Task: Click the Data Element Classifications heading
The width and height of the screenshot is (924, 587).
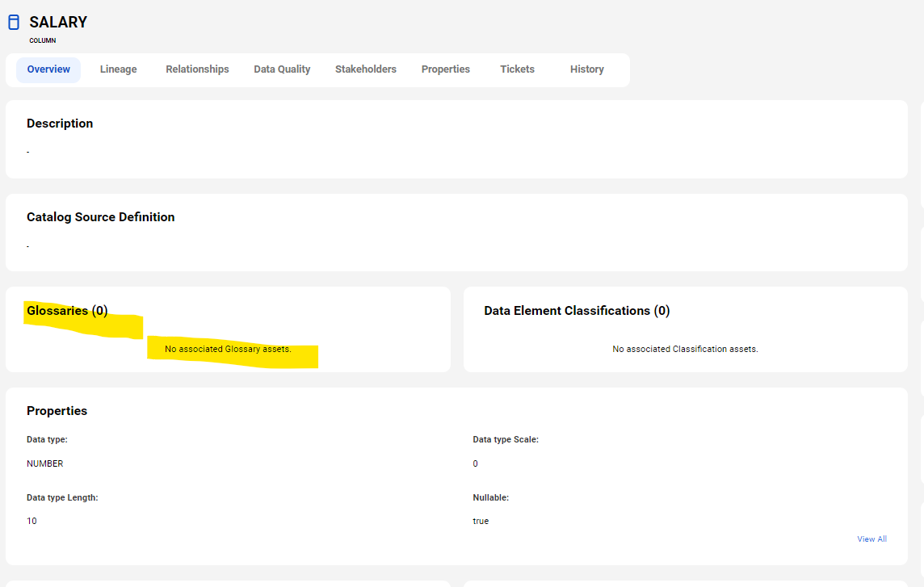Action: point(577,311)
